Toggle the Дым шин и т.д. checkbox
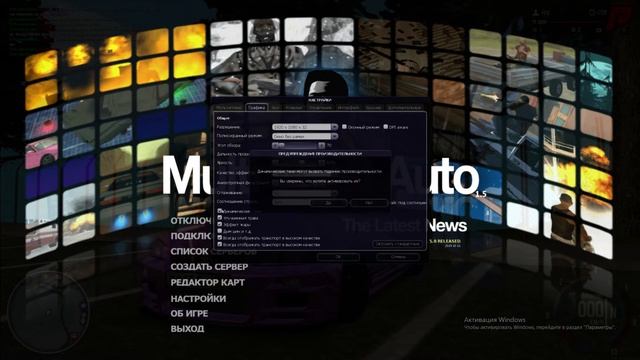Image resolution: width=640 pixels, height=360 pixels. [x=220, y=231]
